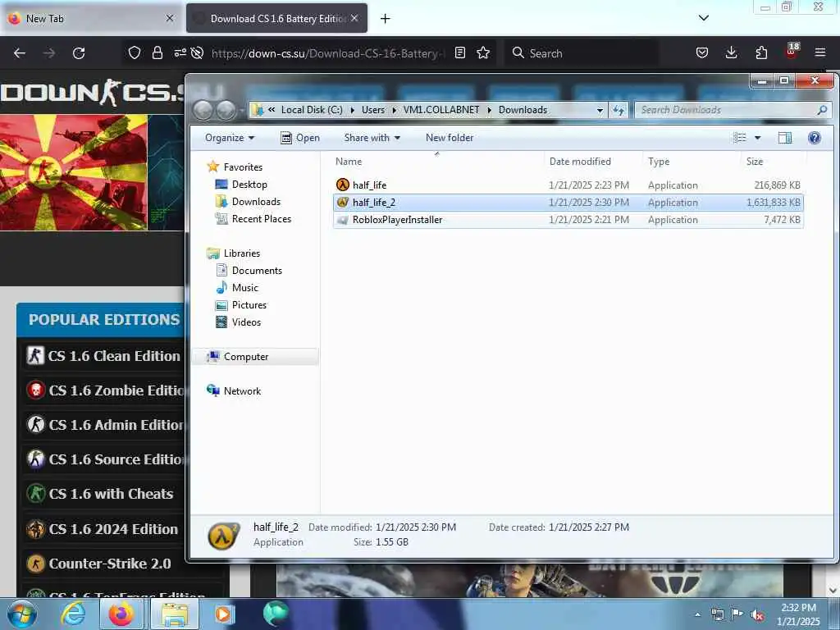Viewport: 840px width, 630px height.
Task: Click Local Disk (C:) in the breadcrumb
Action: 312,110
